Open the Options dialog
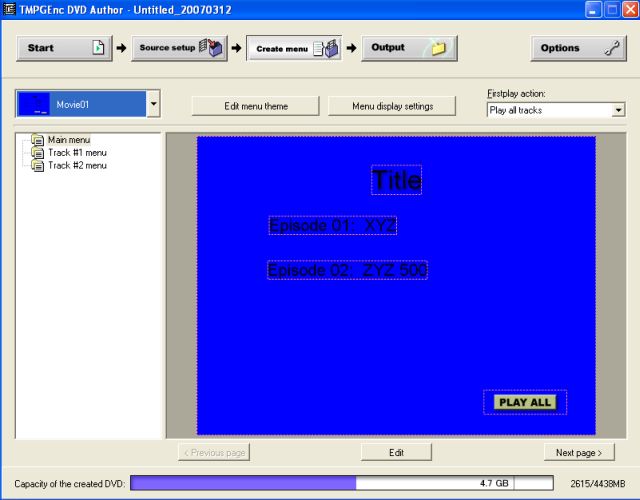This screenshot has width=640, height=500. click(578, 48)
